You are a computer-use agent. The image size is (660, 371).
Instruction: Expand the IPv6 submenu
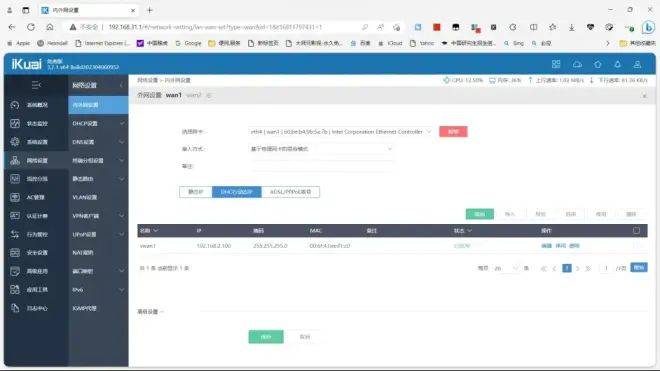click(98, 290)
